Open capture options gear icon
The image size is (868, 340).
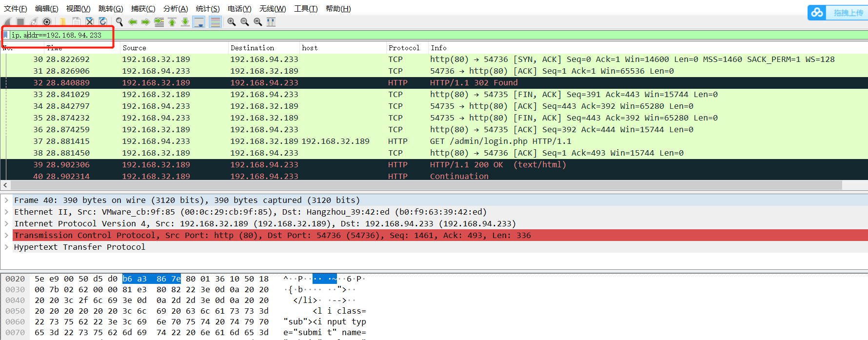tap(47, 22)
